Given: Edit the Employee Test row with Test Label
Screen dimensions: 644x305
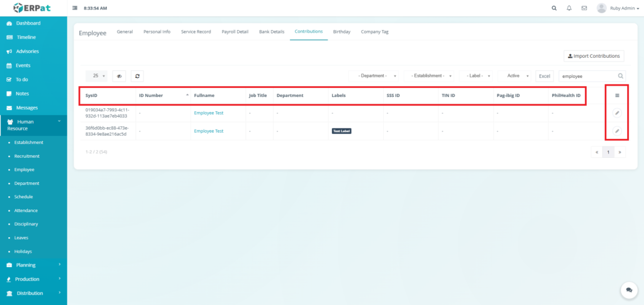Looking at the screenshot, I should coord(617,131).
